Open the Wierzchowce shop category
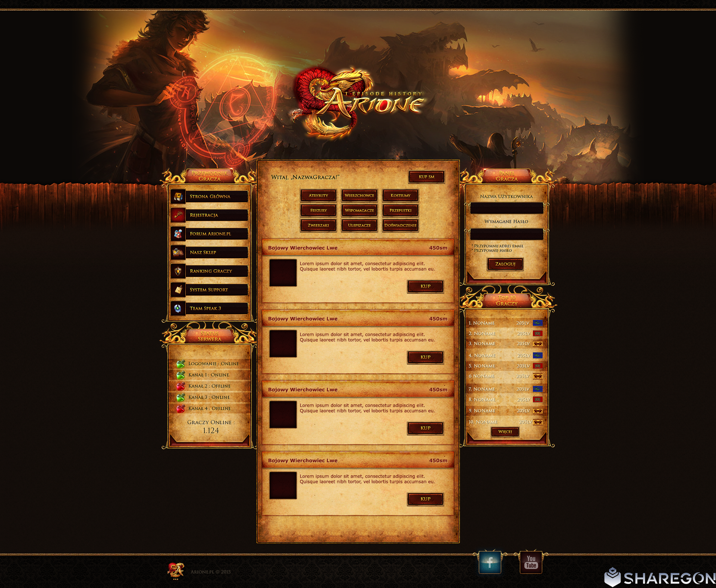The image size is (716, 588). (359, 196)
